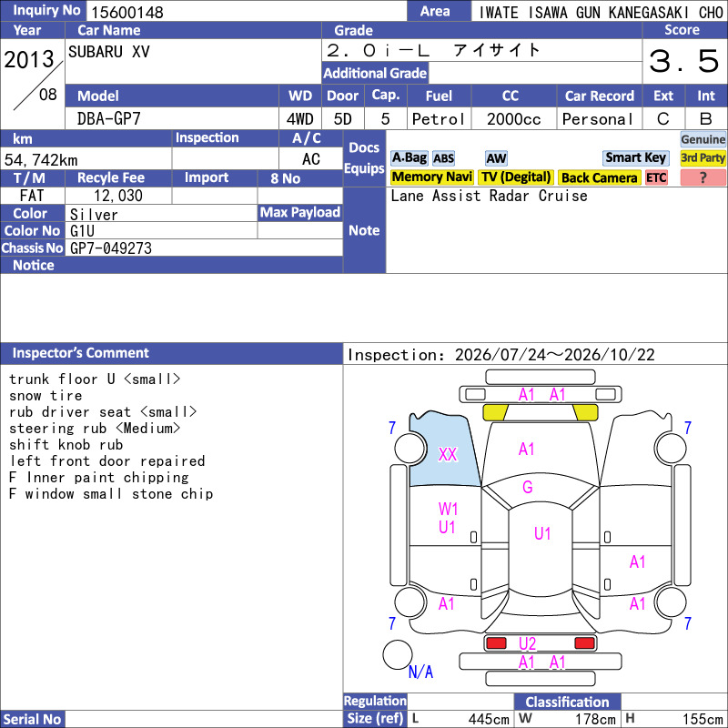
Task: Select the AW equipment badge
Action: click(x=496, y=158)
